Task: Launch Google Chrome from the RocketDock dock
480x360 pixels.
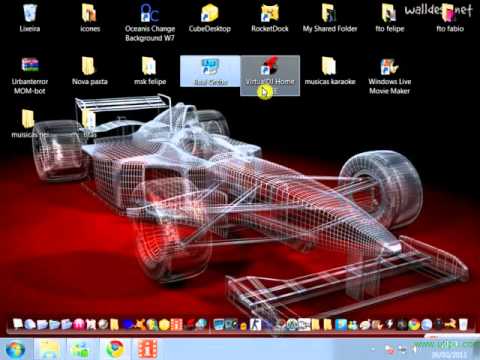Action: pyautogui.click(x=414, y=324)
